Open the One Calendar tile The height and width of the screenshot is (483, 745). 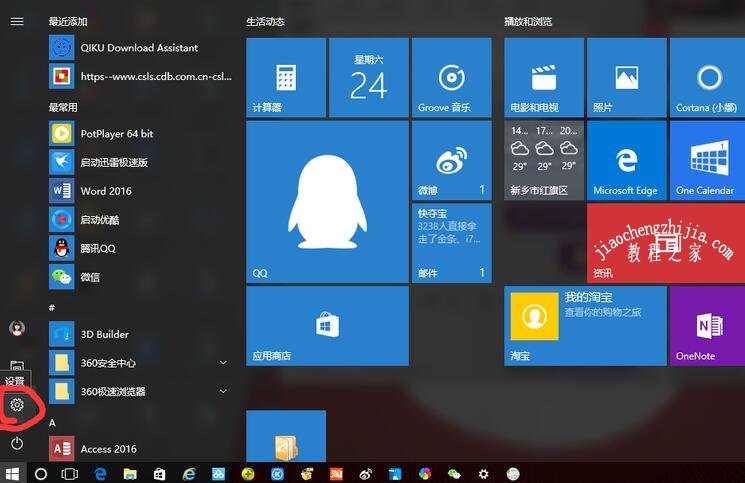pos(707,160)
